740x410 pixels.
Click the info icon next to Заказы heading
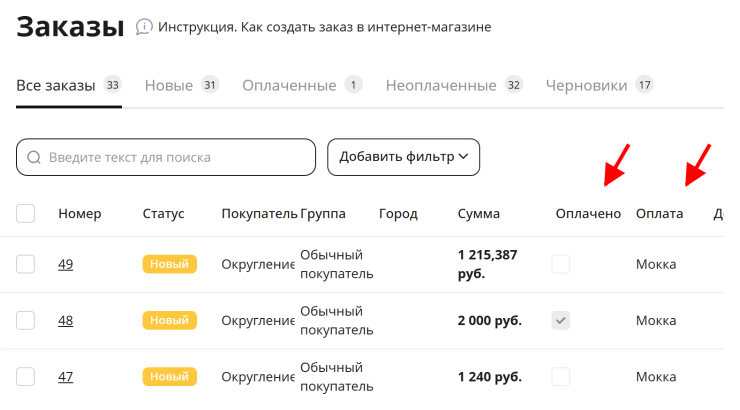point(144,27)
